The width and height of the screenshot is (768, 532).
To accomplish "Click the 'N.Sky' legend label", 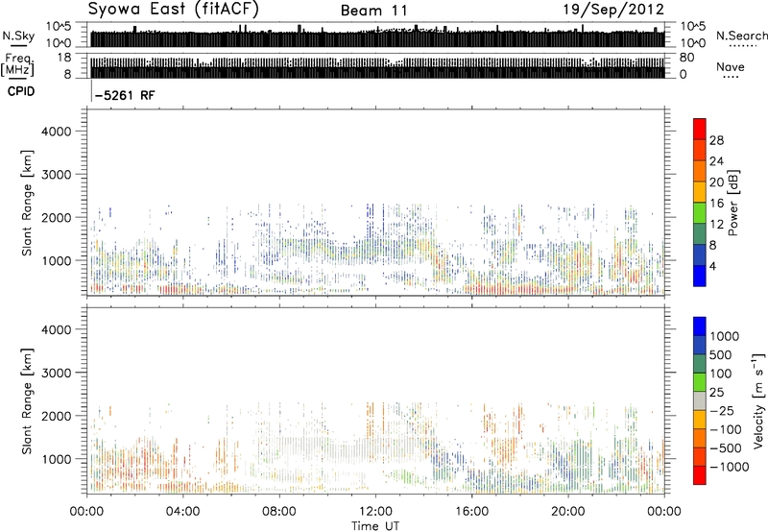I will point(18,36).
